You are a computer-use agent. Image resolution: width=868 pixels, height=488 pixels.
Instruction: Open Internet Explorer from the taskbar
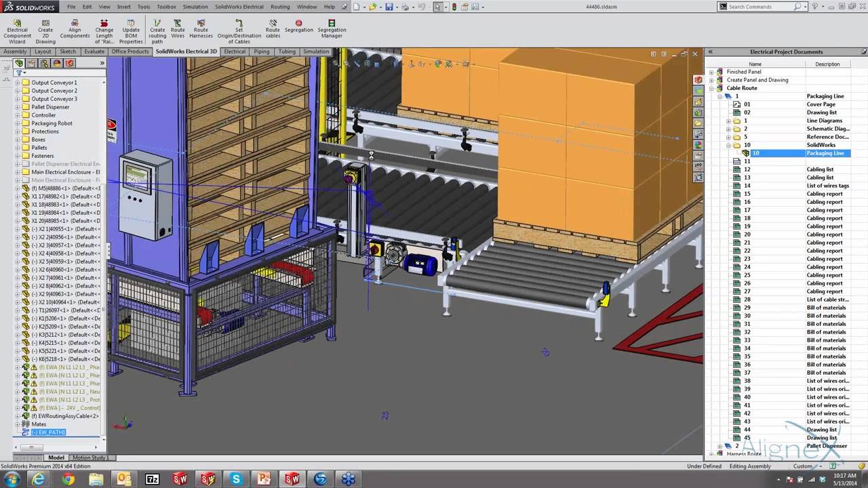pyautogui.click(x=39, y=479)
